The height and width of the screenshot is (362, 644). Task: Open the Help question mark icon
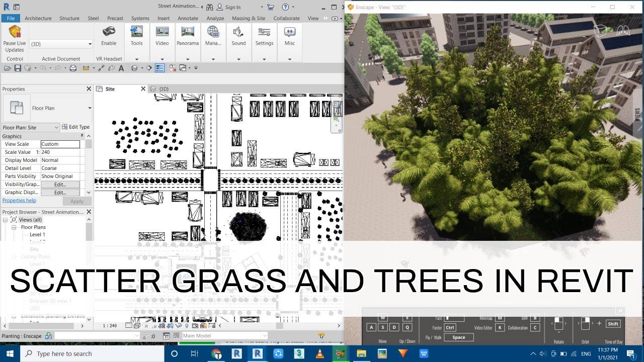tap(285, 7)
